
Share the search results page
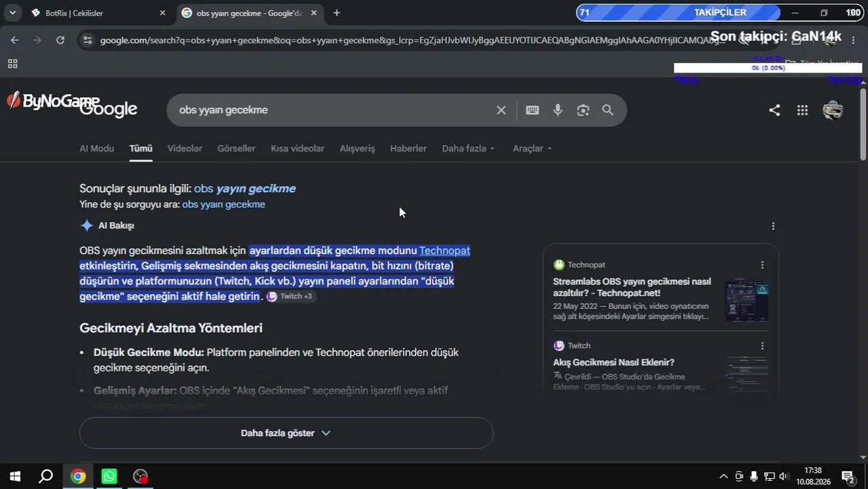(774, 110)
